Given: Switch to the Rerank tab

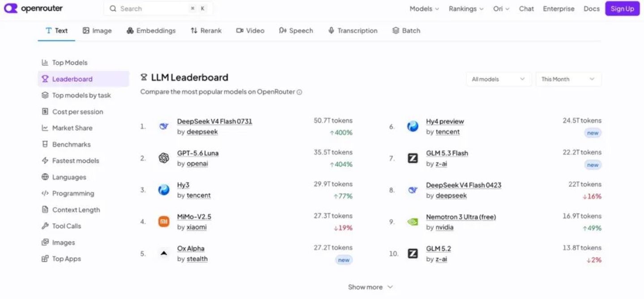Looking at the screenshot, I should [206, 30].
